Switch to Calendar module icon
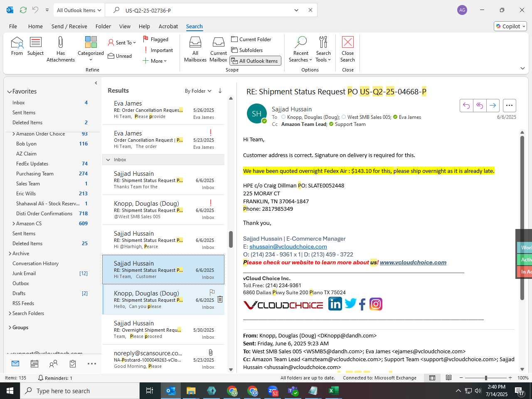This screenshot has width=532, height=399. click(34, 364)
